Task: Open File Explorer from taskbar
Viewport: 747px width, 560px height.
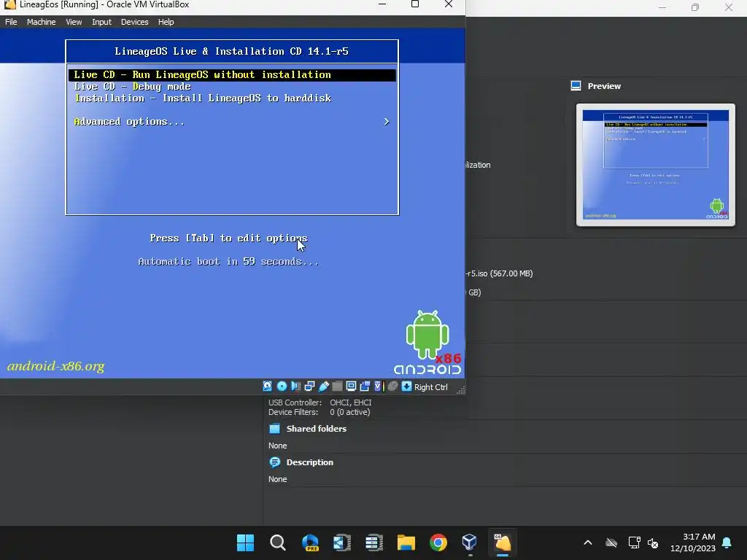Action: (406, 542)
